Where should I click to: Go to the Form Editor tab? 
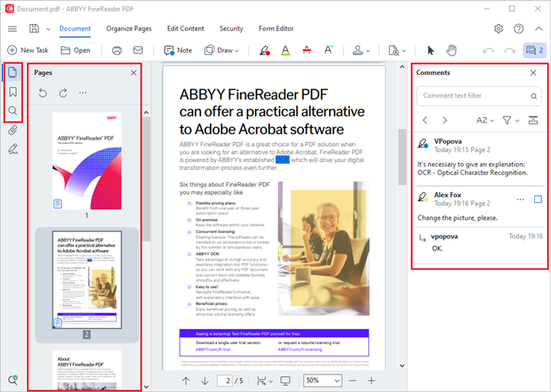pyautogui.click(x=276, y=29)
